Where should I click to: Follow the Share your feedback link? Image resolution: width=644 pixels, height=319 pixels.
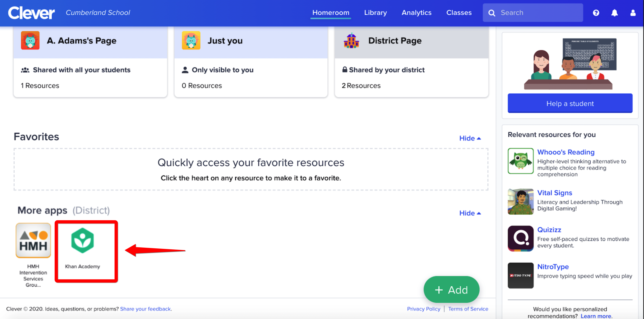(146, 309)
